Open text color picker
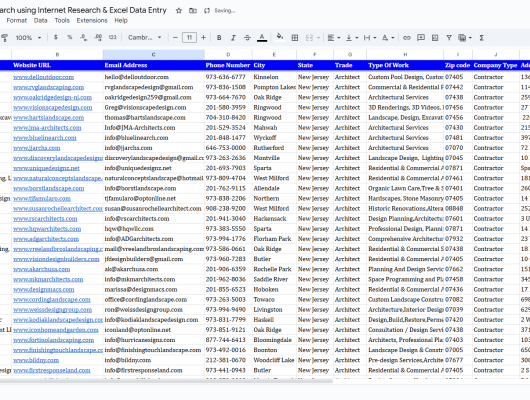Viewport: 530px width, 400px height. (262, 38)
